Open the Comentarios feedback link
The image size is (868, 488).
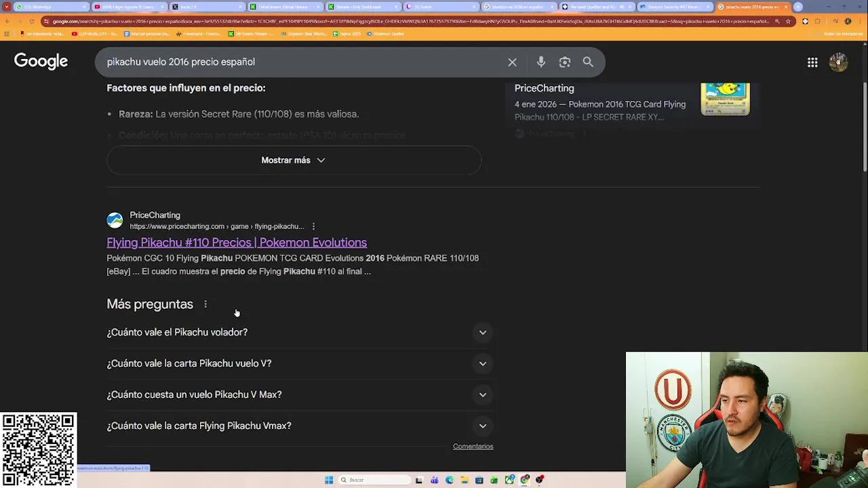473,446
